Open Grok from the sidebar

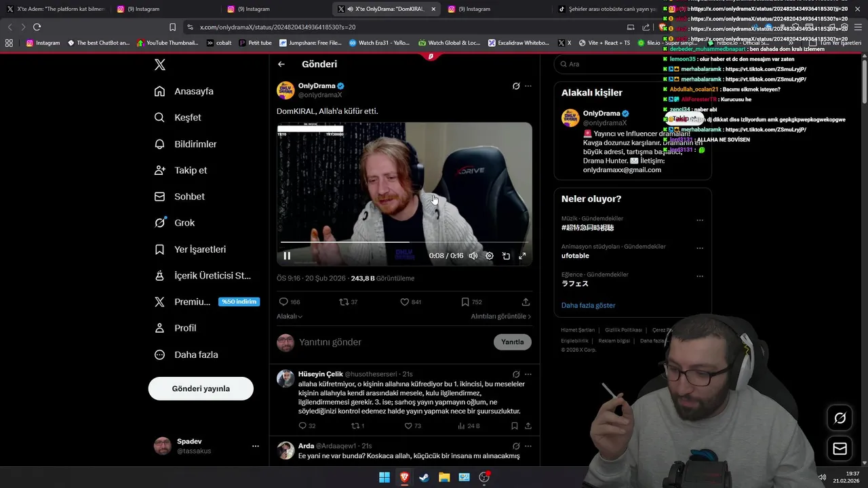point(174,223)
